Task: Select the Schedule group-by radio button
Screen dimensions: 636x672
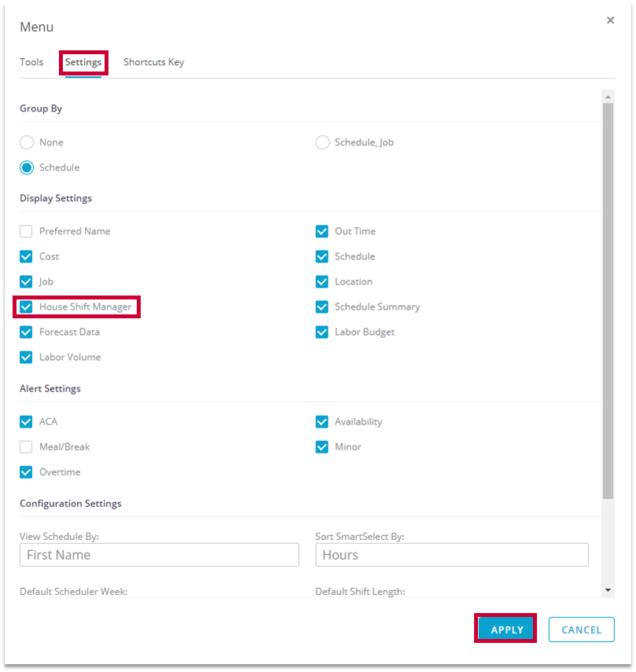Action: click(x=27, y=167)
